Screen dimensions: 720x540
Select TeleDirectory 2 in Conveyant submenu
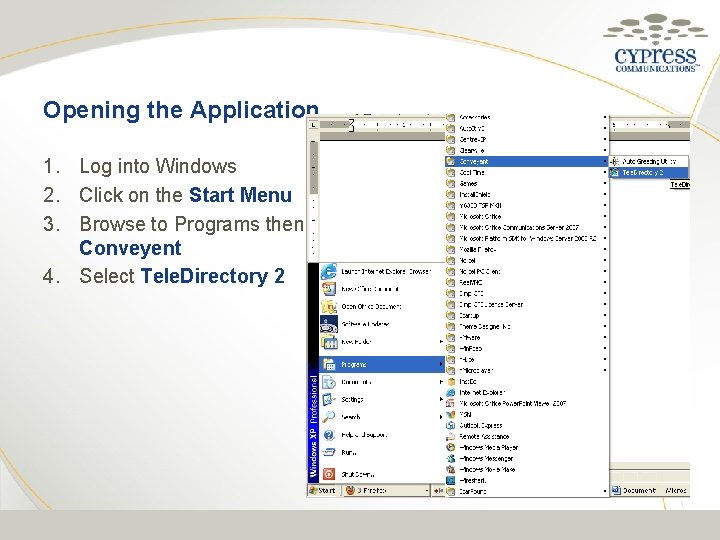649,173
